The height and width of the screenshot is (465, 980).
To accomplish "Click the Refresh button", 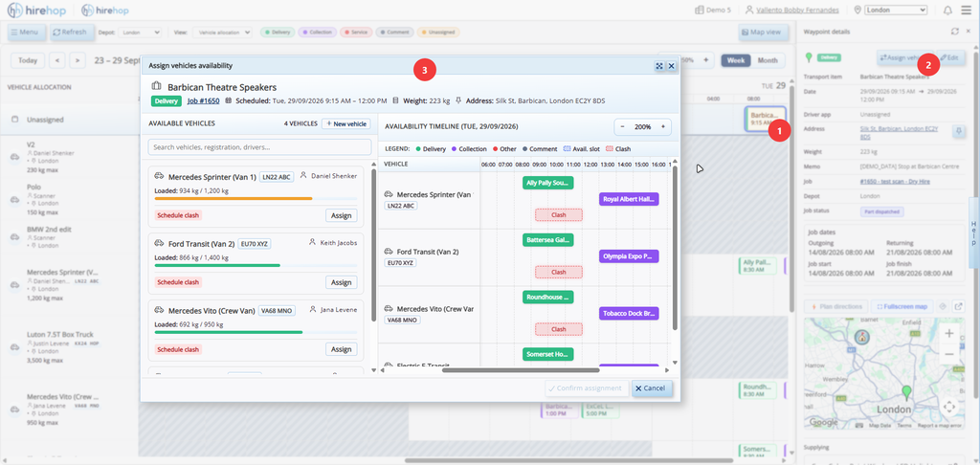I will (x=72, y=32).
